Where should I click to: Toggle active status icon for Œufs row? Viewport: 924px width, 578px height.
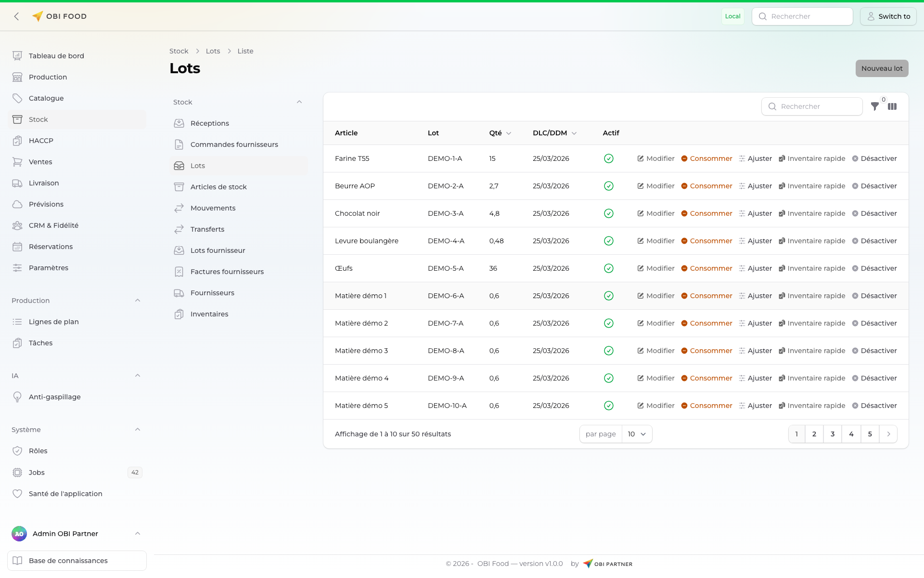click(x=608, y=268)
